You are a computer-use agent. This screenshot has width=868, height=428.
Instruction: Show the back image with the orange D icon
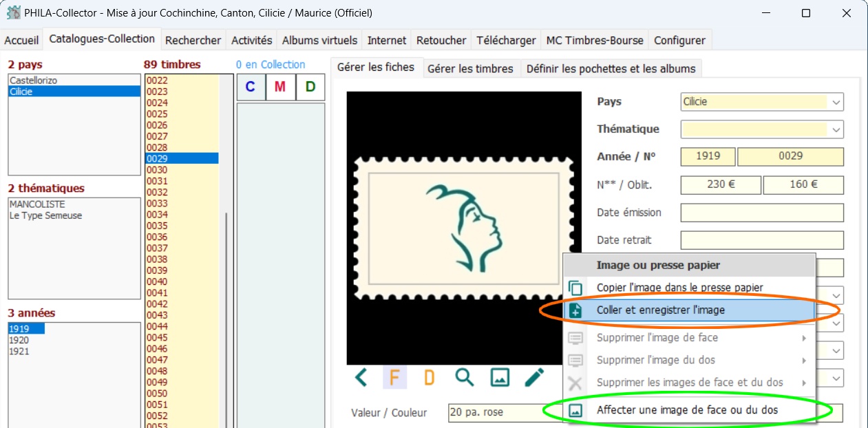pos(429,377)
